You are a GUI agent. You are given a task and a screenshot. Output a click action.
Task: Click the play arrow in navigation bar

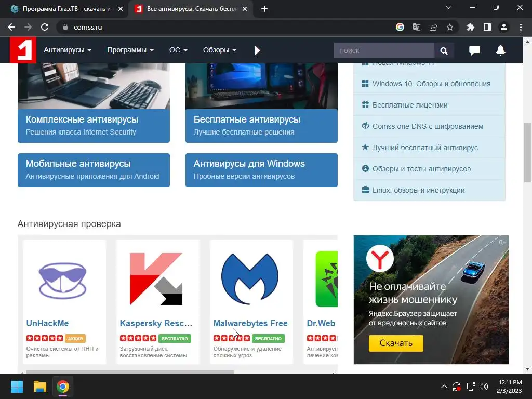pos(257,50)
